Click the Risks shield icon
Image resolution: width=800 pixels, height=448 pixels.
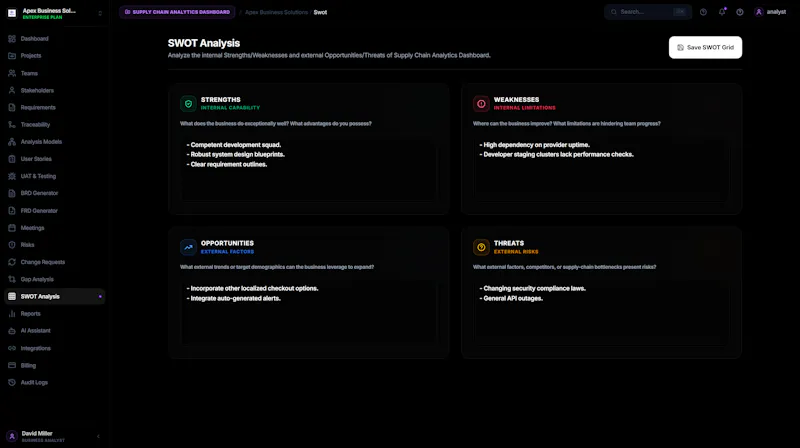point(12,245)
